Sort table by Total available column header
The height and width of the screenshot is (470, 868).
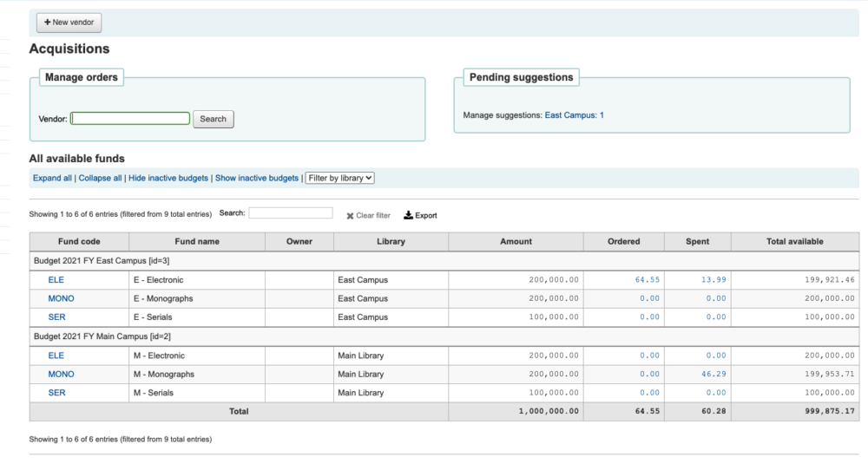coord(794,242)
